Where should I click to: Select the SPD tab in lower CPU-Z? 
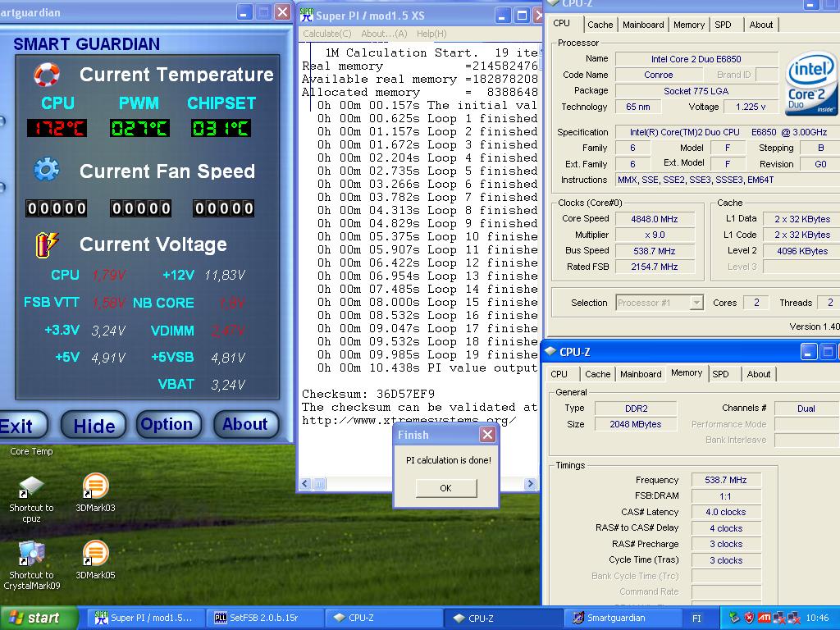tap(720, 374)
